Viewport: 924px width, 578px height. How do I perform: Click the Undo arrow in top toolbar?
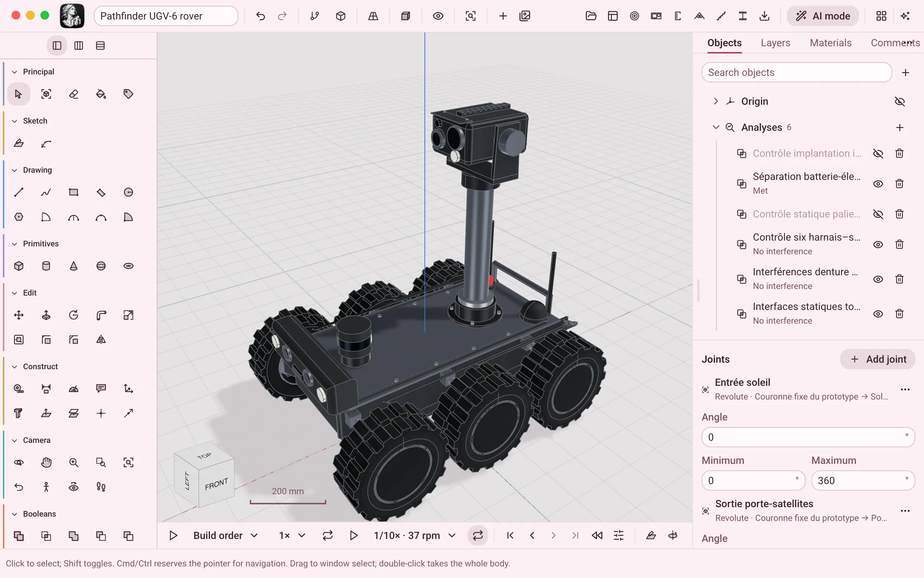260,16
